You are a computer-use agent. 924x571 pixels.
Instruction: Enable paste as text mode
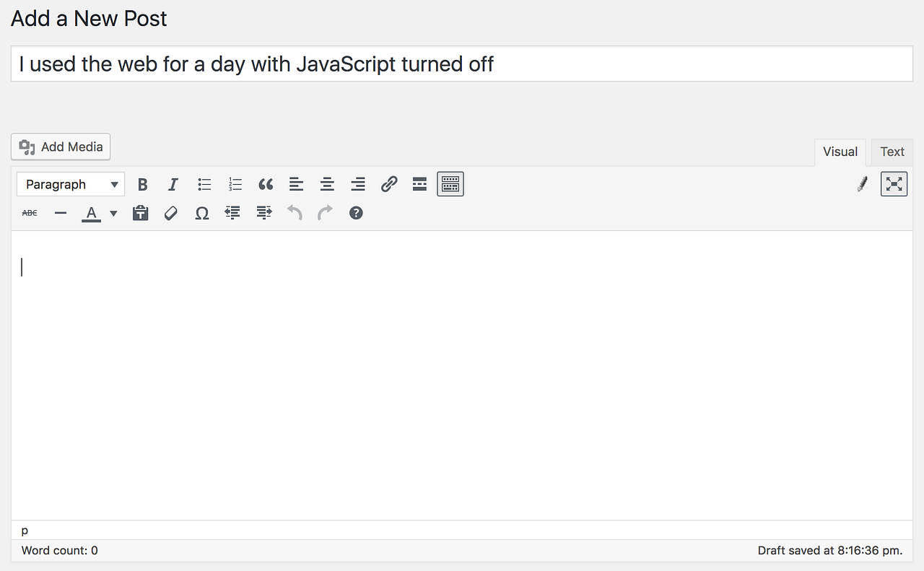click(140, 213)
